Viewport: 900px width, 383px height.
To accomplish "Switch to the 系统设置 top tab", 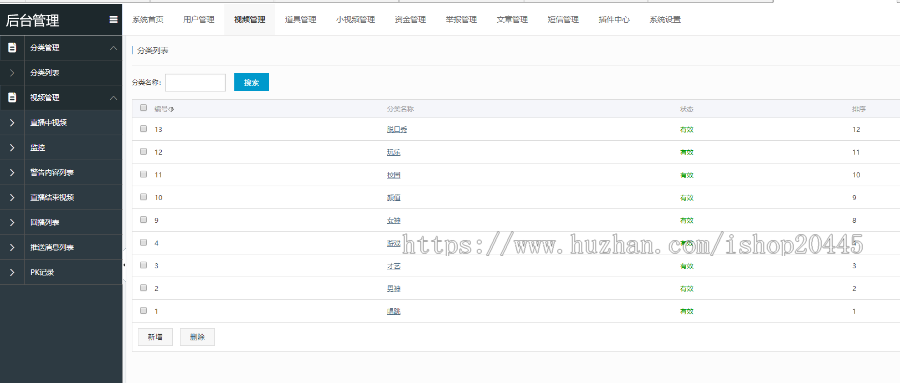I will pyautogui.click(x=665, y=20).
